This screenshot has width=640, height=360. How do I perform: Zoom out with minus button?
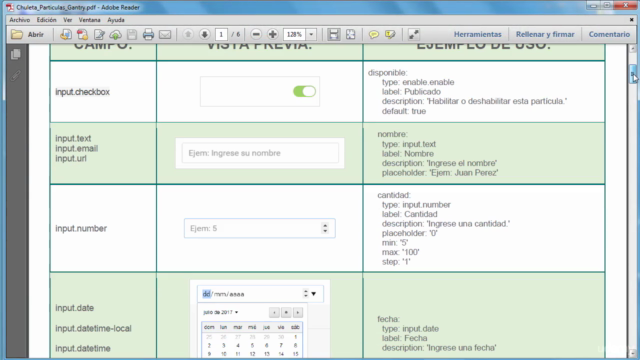(x=256, y=34)
